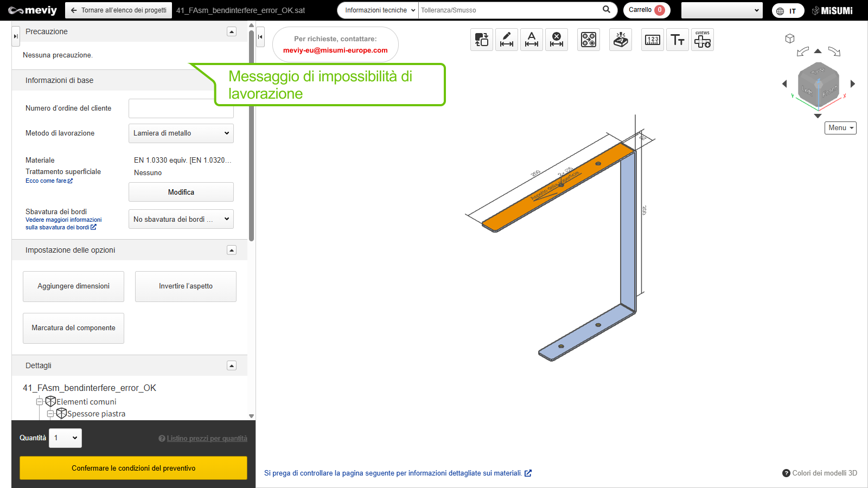Viewport: 868px width, 488px height.
Task: Open the Colori dei modelli 3D legend
Action: [820, 473]
